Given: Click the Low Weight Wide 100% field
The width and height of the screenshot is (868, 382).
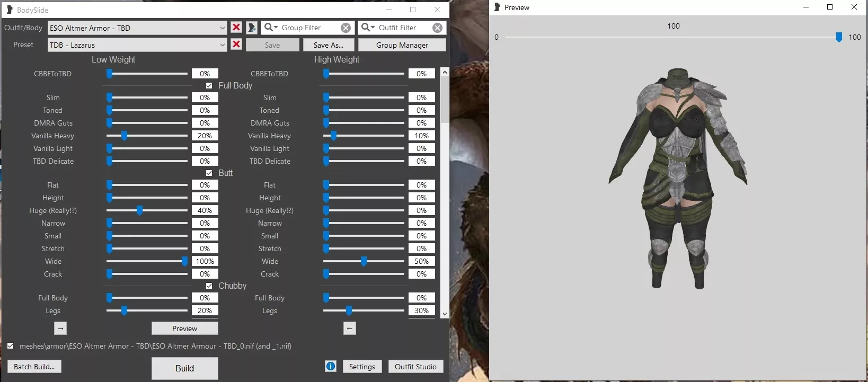Looking at the screenshot, I should (x=205, y=261).
